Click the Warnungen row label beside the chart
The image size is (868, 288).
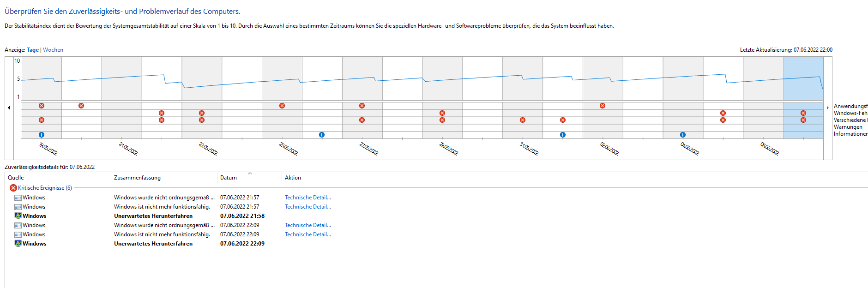pyautogui.click(x=848, y=127)
